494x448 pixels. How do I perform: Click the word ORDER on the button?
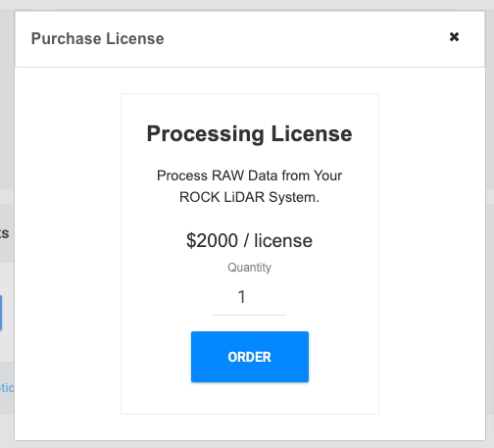pyautogui.click(x=250, y=357)
